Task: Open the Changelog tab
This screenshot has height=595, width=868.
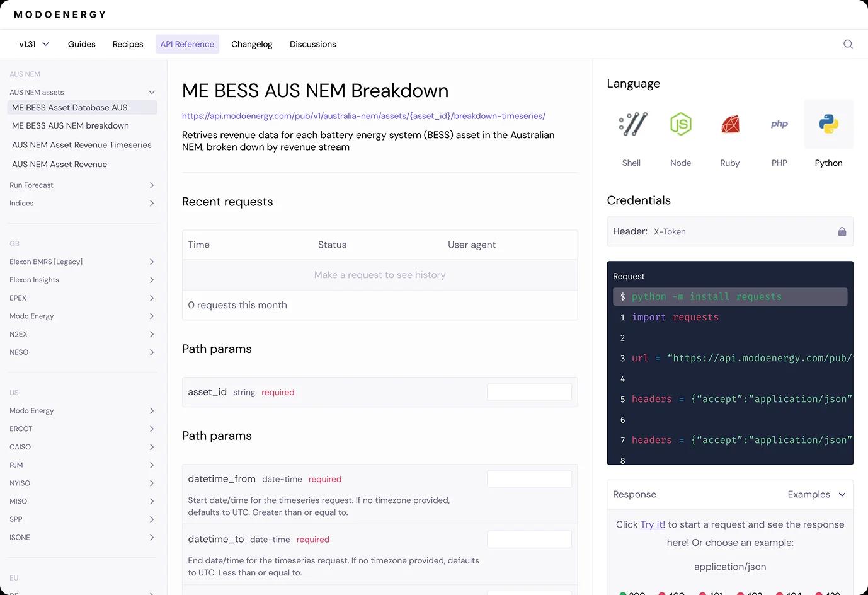Action: (x=251, y=44)
